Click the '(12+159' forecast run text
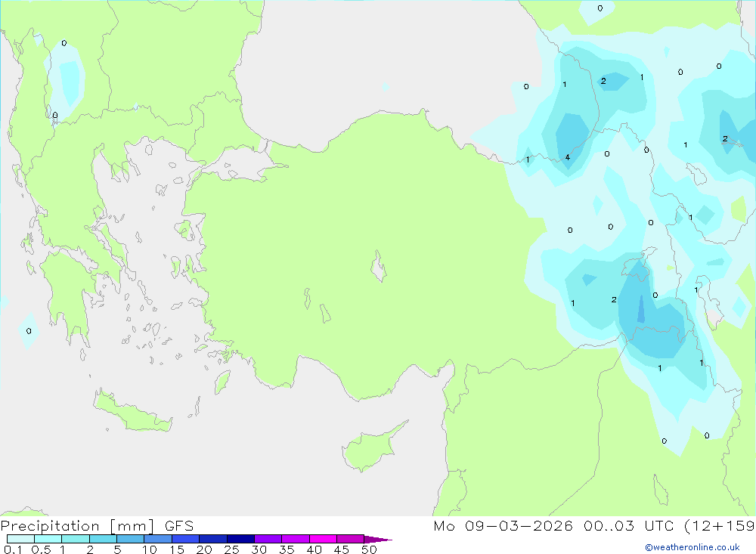This screenshot has width=756, height=554. tap(720, 525)
